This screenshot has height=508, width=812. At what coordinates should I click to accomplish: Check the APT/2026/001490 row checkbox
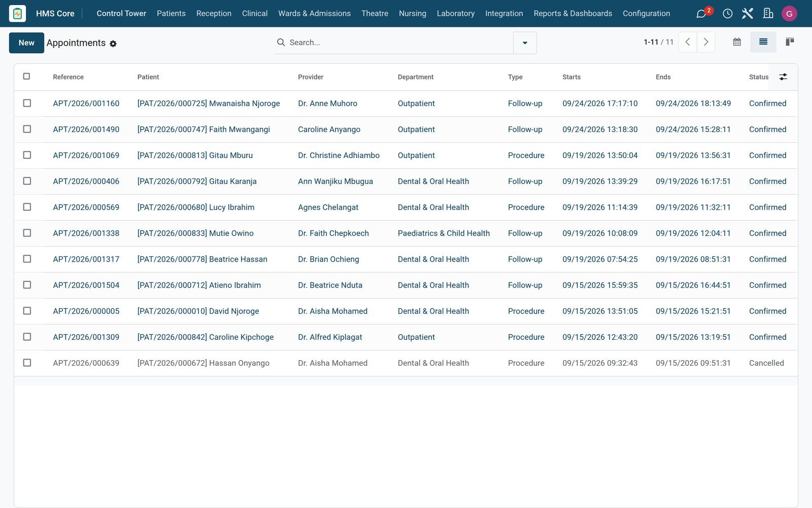click(x=27, y=129)
